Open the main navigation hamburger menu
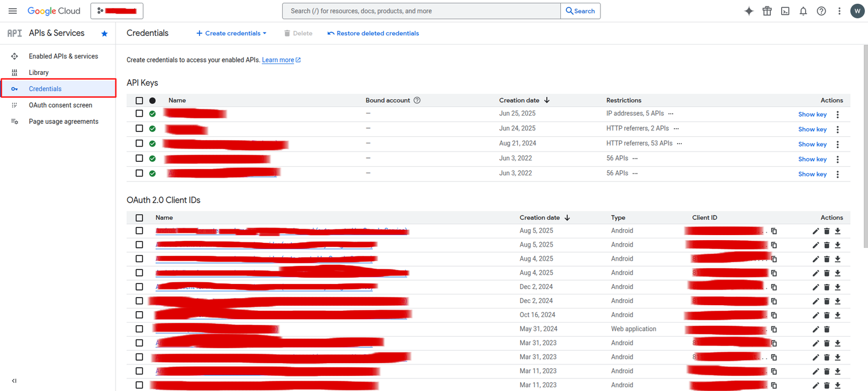 pyautogui.click(x=12, y=11)
